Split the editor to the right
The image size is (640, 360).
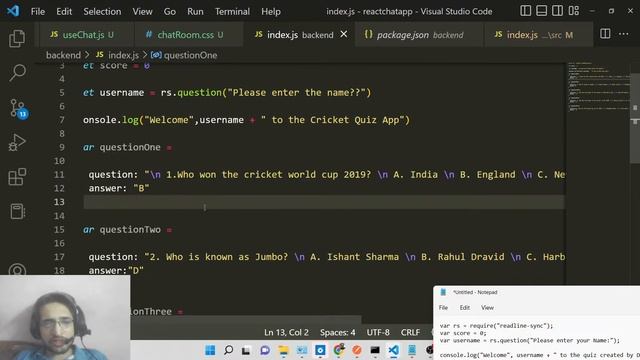(x=605, y=34)
